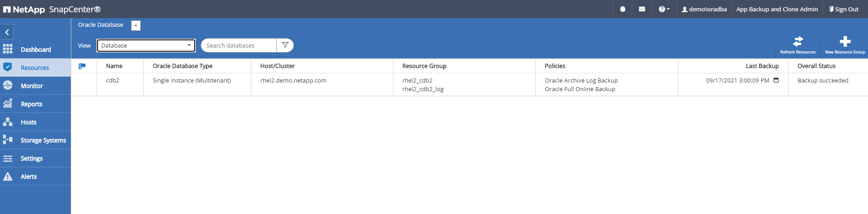Sort by Host/Cluster column header
The image size is (868, 214).
click(x=277, y=66)
